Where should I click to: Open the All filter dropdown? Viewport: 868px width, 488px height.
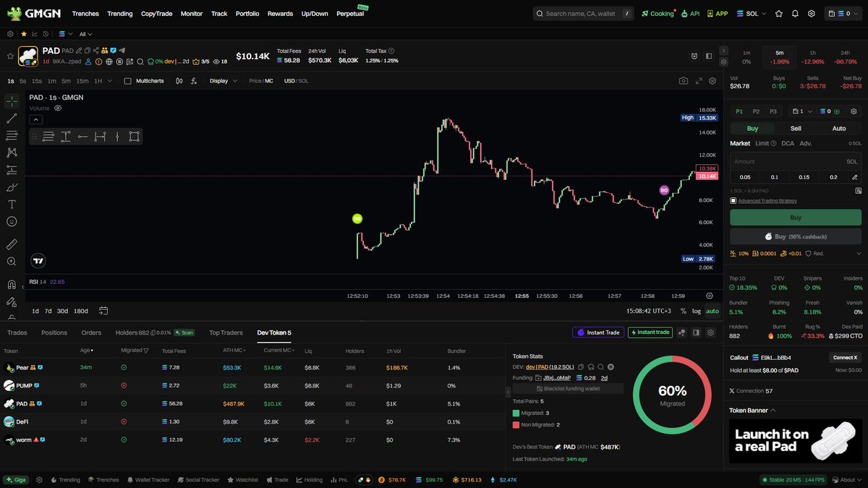point(86,34)
